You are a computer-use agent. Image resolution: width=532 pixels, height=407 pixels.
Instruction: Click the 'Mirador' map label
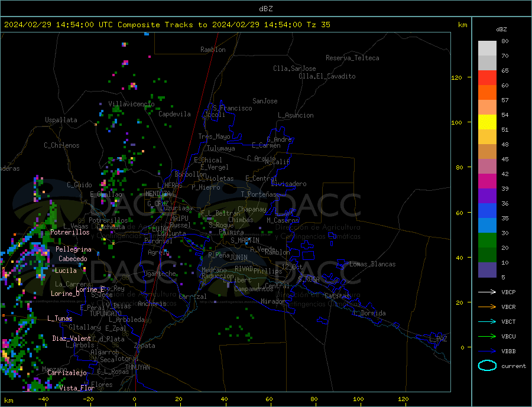(x=273, y=301)
